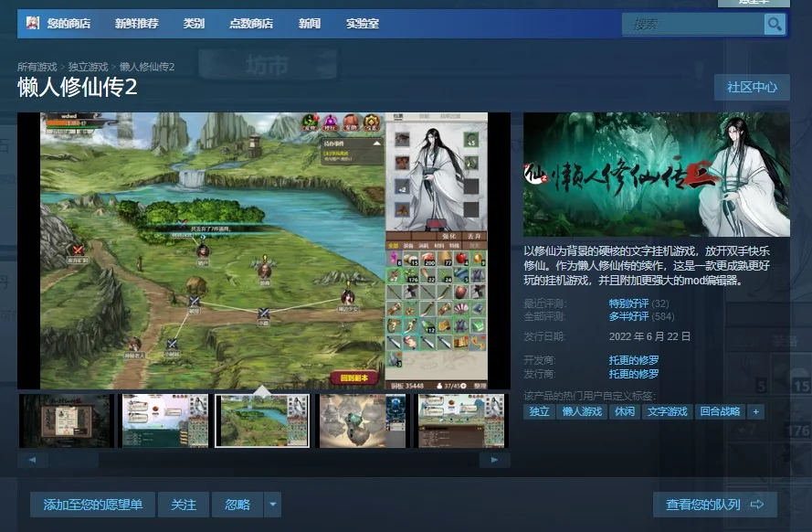Open the 新鲜推荐 menu
This screenshot has height=532, width=812.
[x=137, y=24]
